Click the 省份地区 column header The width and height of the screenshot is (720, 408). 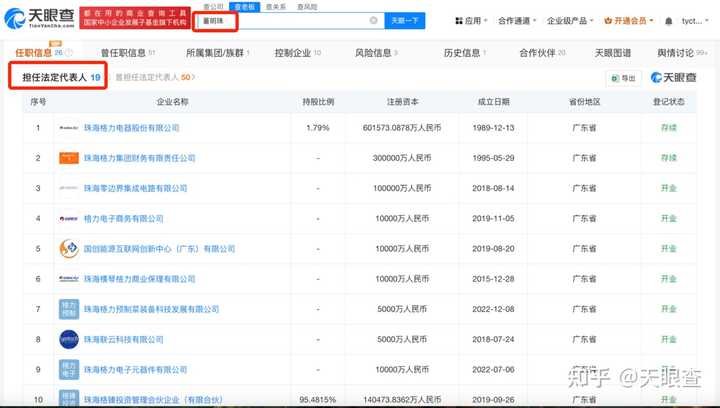click(584, 101)
